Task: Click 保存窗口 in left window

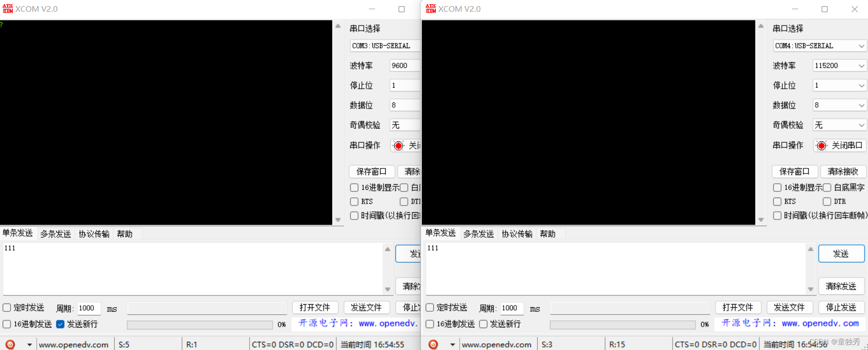Action: 371,171
